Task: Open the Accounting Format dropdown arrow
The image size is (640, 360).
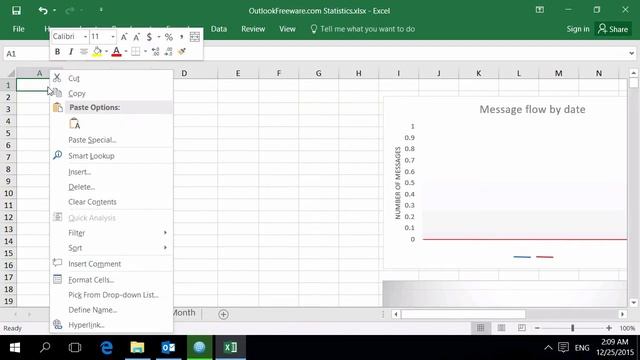Action: pyautogui.click(x=159, y=37)
